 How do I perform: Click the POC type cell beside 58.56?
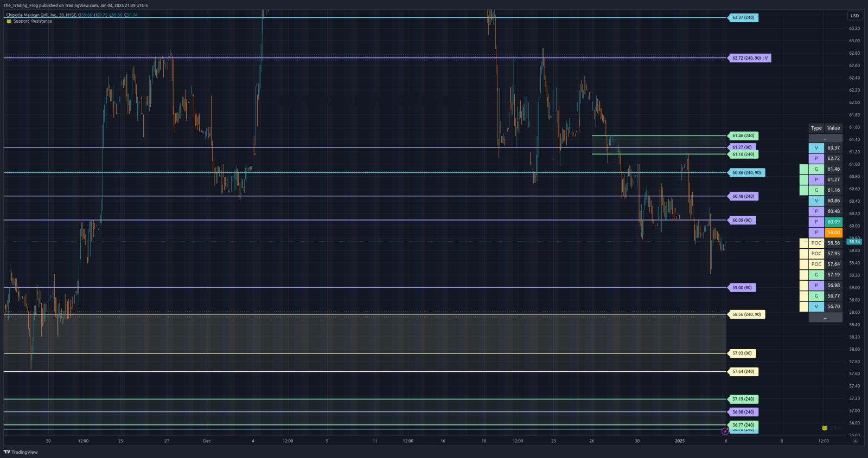coord(816,243)
